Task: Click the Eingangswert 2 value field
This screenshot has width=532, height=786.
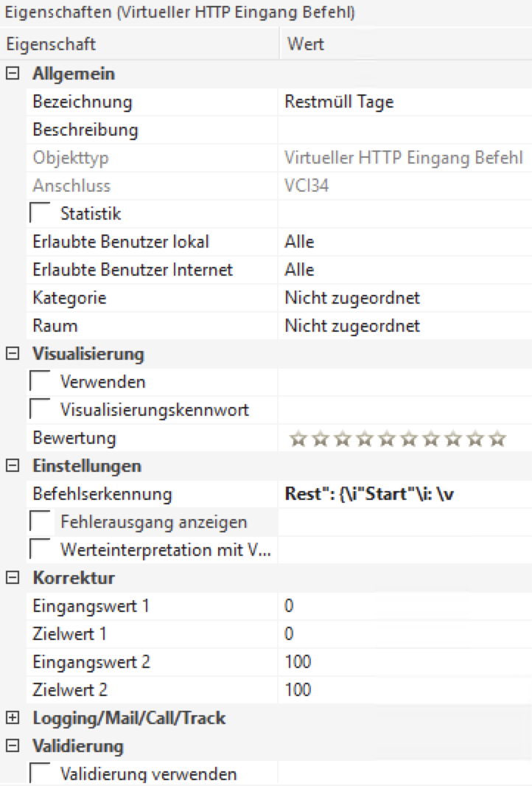Action: coord(404,662)
